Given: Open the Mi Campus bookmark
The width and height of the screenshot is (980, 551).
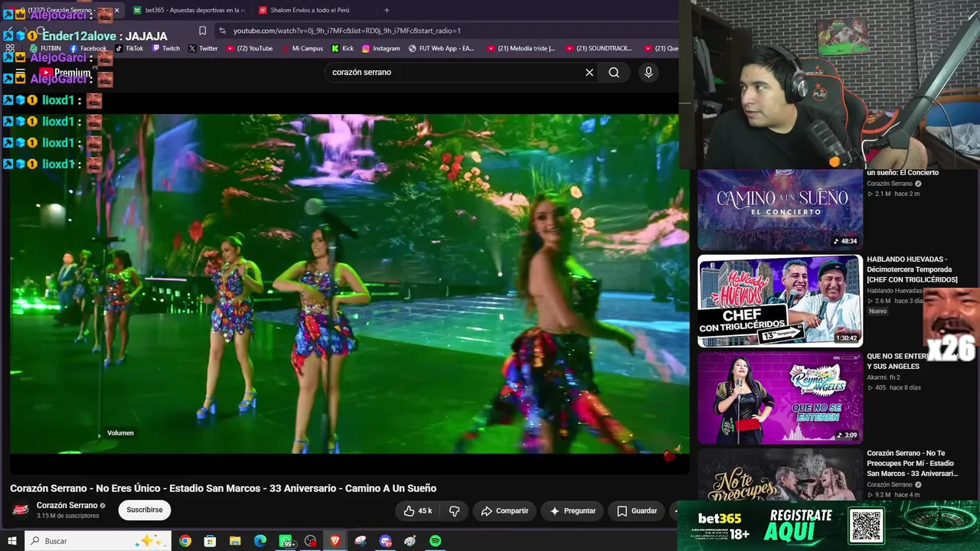Looking at the screenshot, I should pos(302,48).
